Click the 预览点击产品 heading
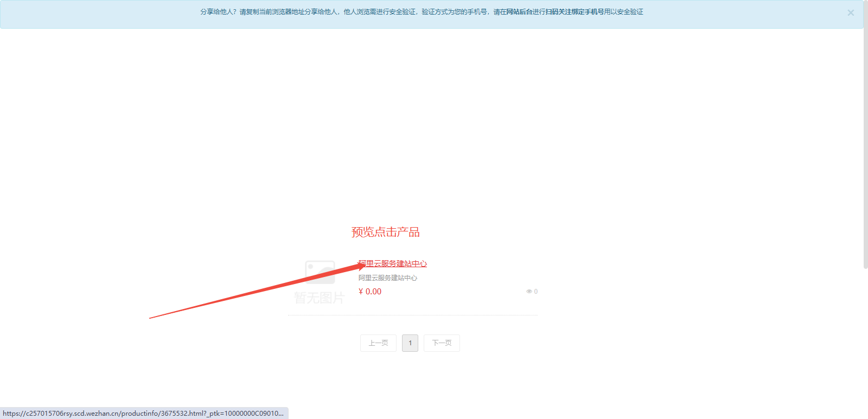 point(385,232)
